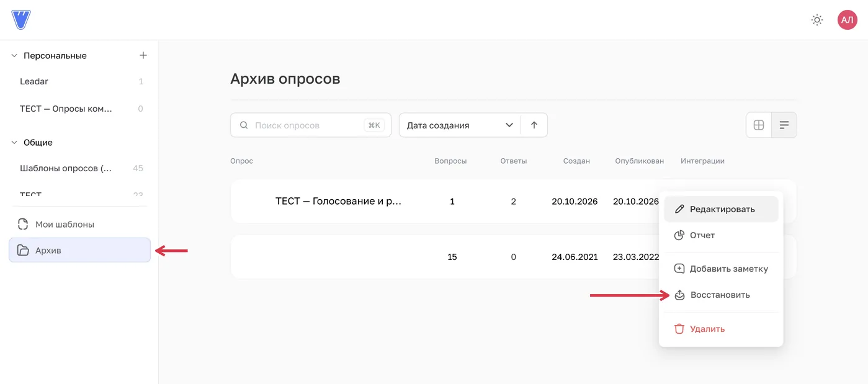Click the add note icon
The image size is (868, 384).
tap(679, 269)
